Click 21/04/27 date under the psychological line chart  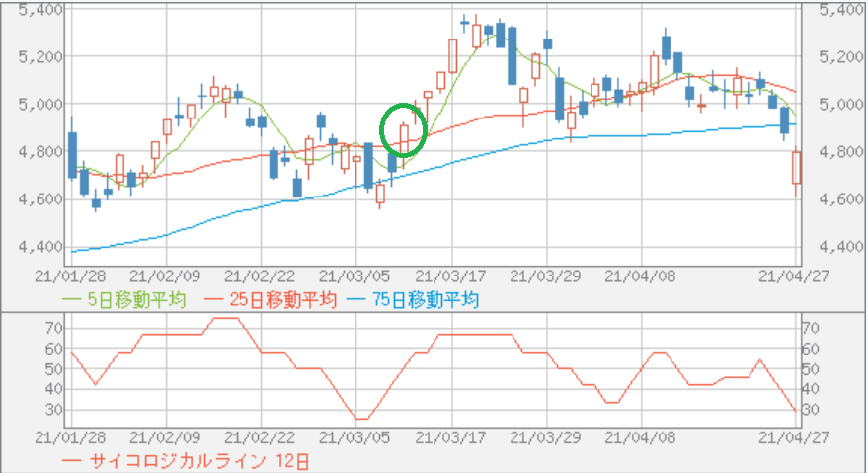[x=793, y=437]
